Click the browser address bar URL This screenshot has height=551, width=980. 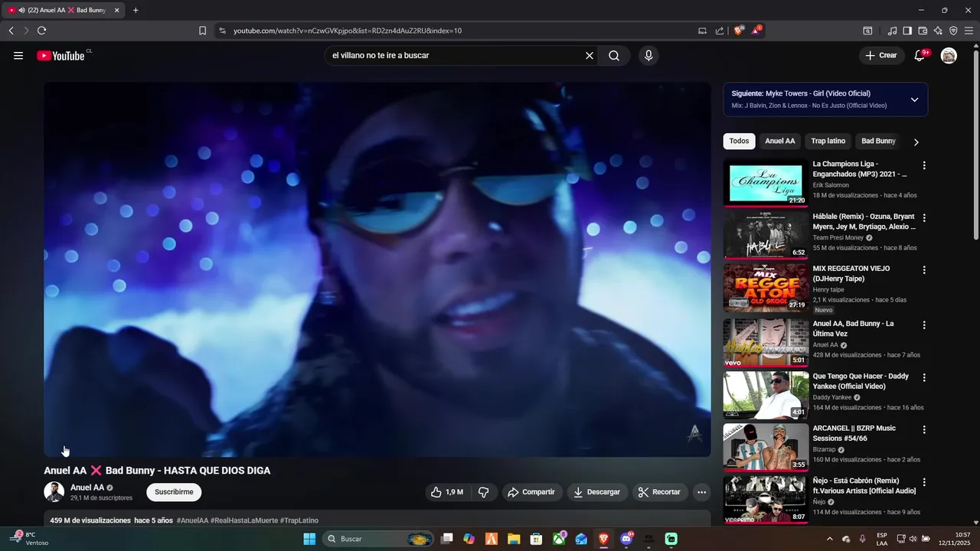(x=348, y=31)
